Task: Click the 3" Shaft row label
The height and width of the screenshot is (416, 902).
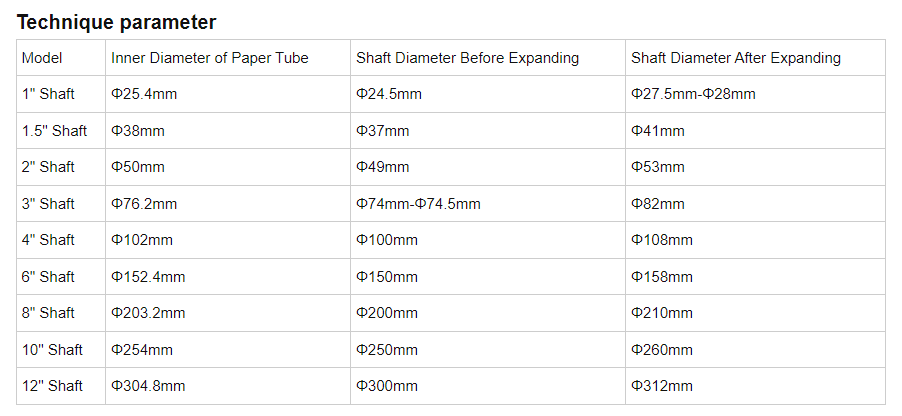Action: 48,204
